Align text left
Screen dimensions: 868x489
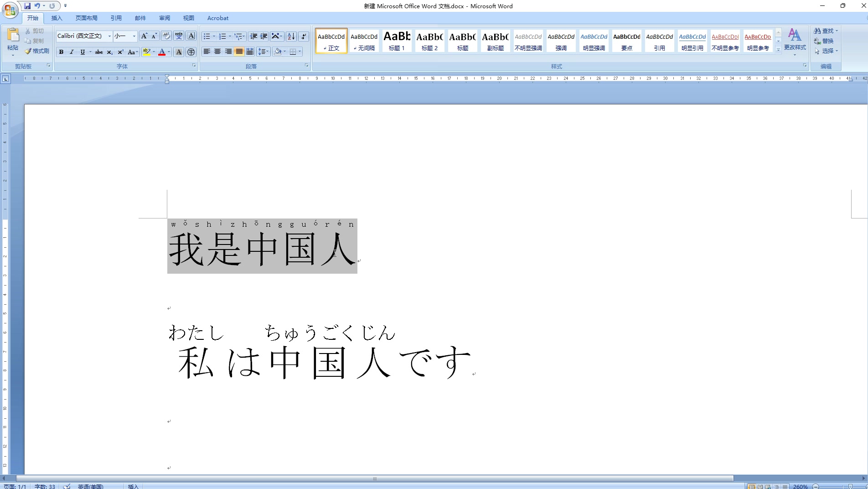click(x=207, y=52)
